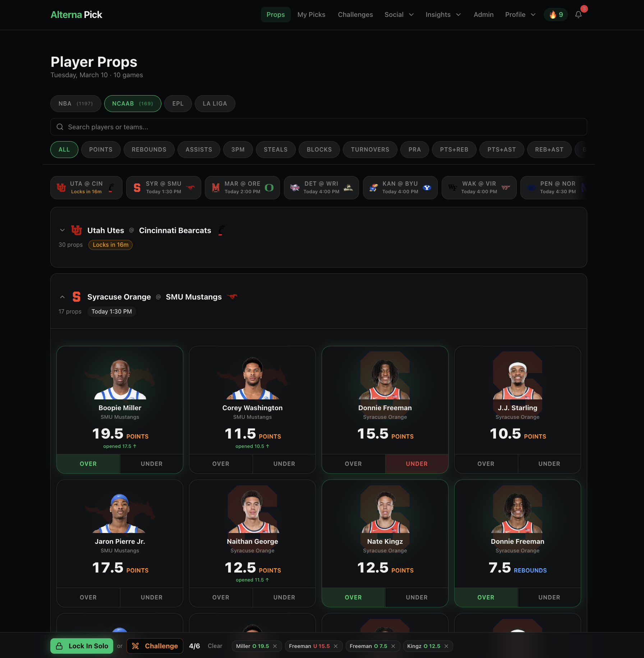This screenshot has height=658, width=644.
Task: Clear all selected picks
Action: (215, 646)
